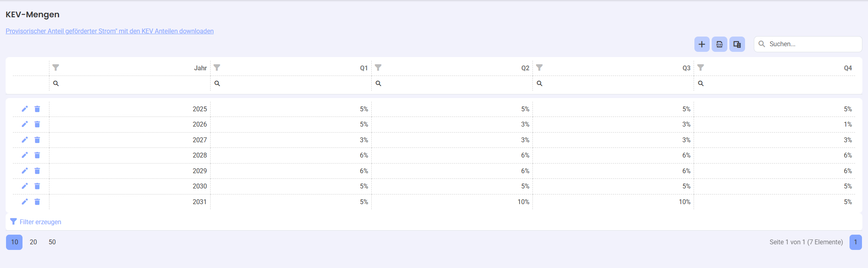Open the Q1 column header filter
This screenshot has width=868, height=268.
[x=217, y=68]
